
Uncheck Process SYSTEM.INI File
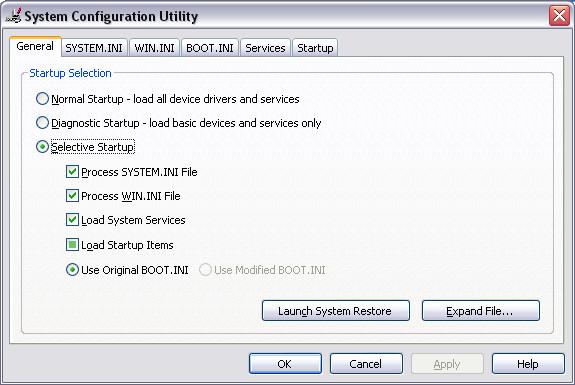pyautogui.click(x=72, y=172)
